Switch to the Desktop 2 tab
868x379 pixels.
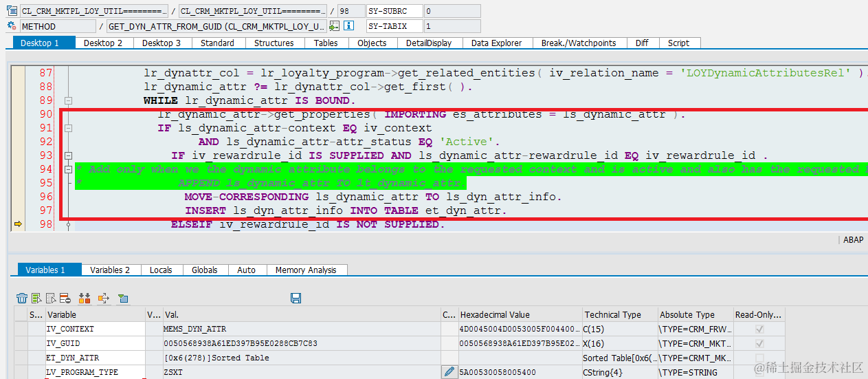pyautogui.click(x=103, y=43)
